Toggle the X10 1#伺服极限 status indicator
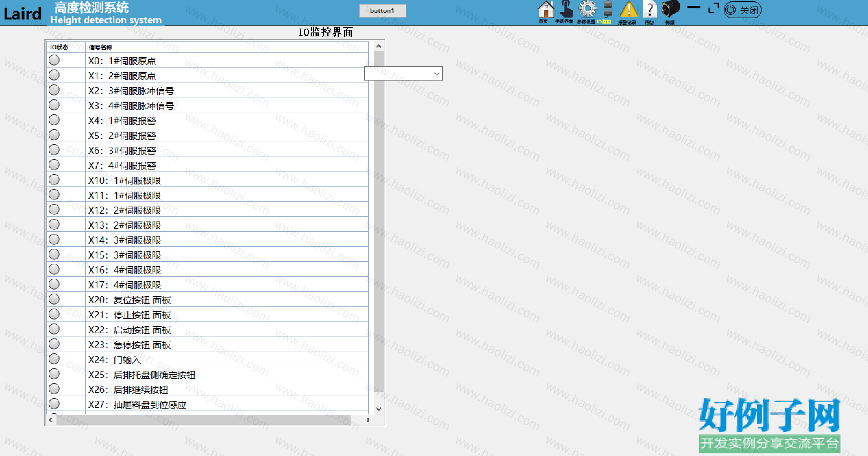 (54, 180)
